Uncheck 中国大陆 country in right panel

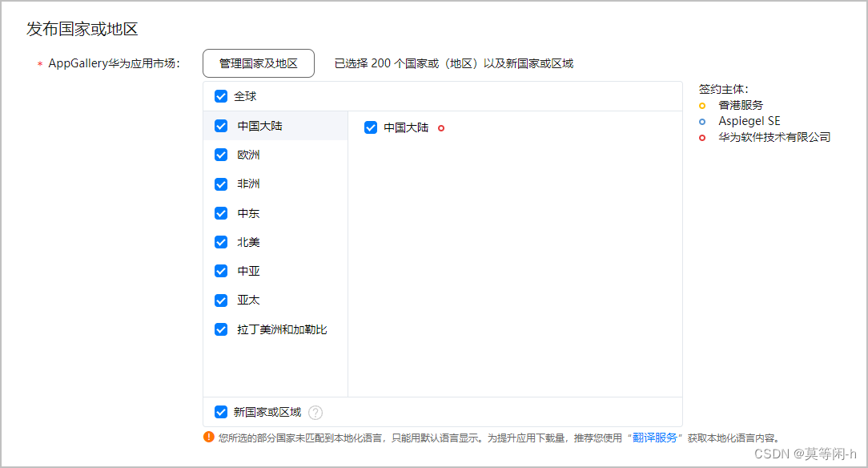point(371,127)
